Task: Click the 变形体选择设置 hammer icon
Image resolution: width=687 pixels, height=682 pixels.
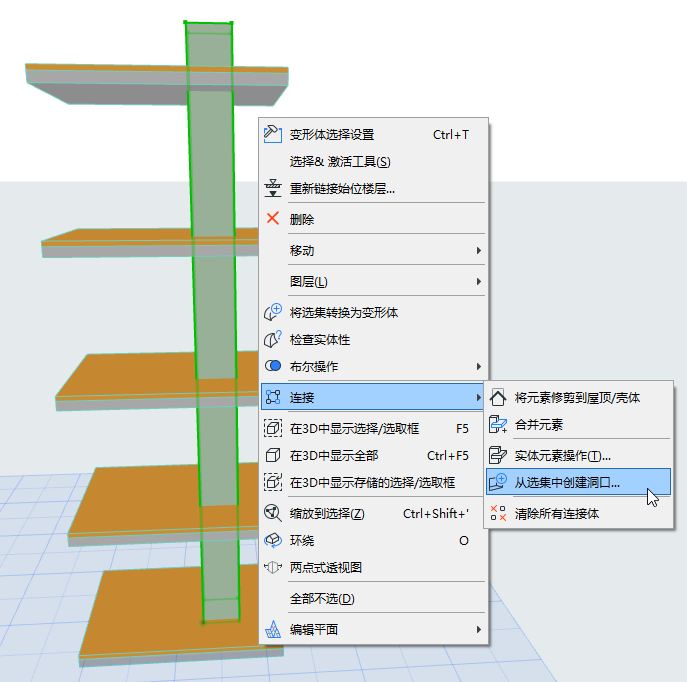Action: (x=273, y=134)
